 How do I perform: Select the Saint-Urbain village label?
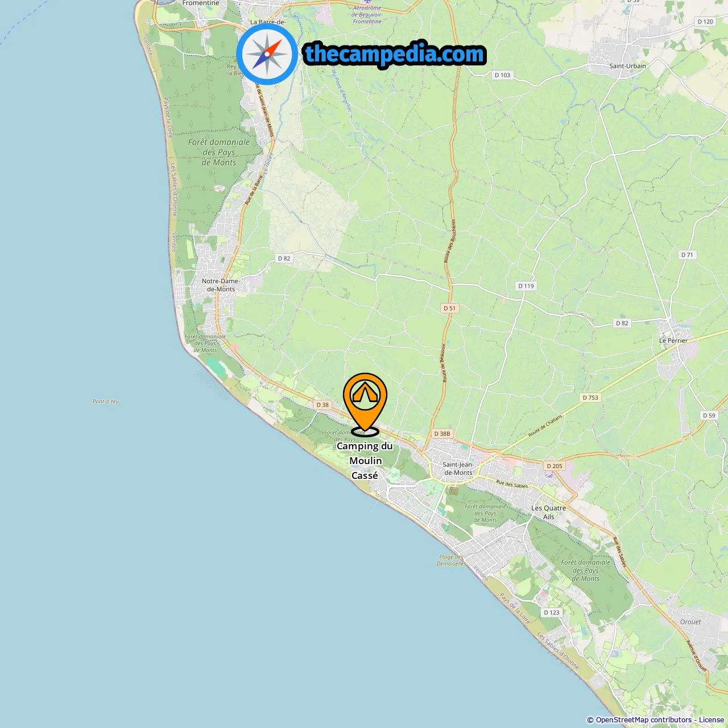627,66
